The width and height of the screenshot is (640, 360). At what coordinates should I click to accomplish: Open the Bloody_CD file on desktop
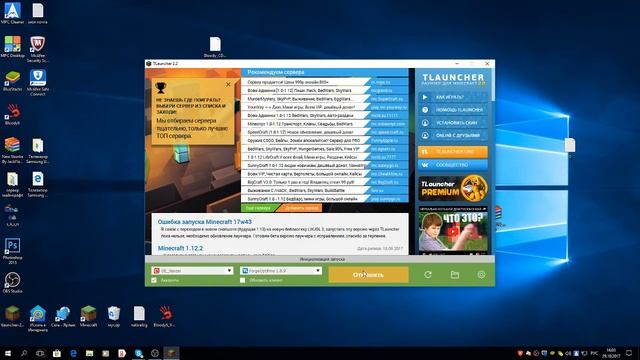215,47
